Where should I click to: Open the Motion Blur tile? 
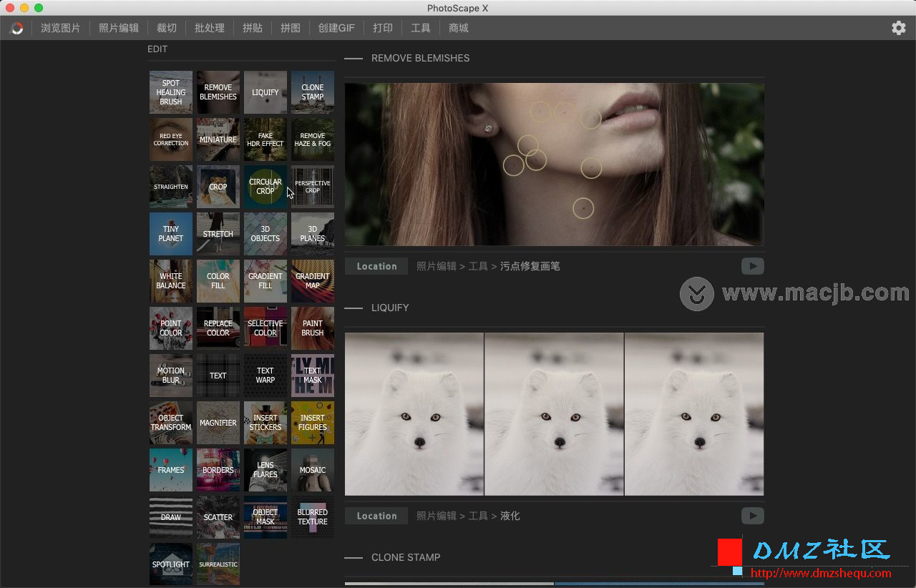click(171, 376)
